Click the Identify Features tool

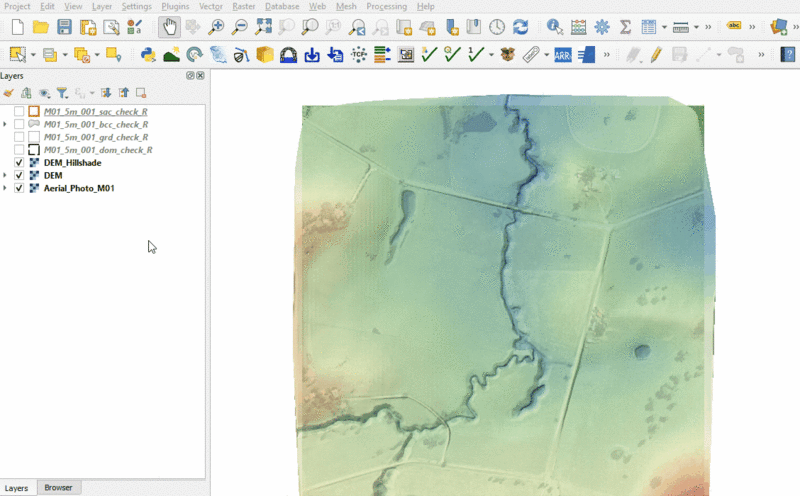click(554, 27)
